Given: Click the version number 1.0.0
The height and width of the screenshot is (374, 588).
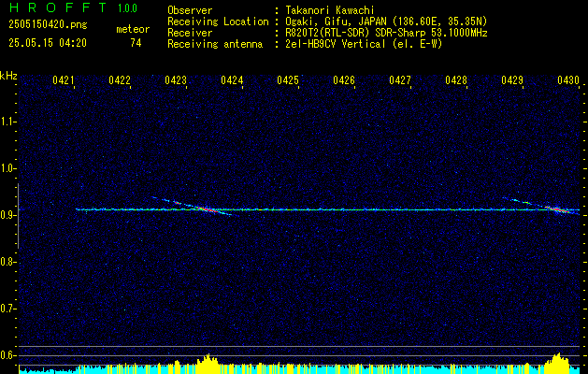Looking at the screenshot, I should [127, 8].
